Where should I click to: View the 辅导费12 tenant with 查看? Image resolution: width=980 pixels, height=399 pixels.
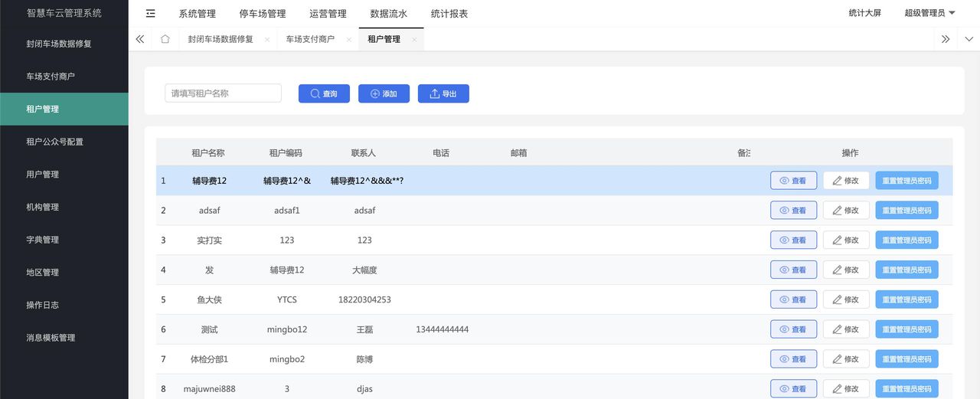pyautogui.click(x=793, y=181)
